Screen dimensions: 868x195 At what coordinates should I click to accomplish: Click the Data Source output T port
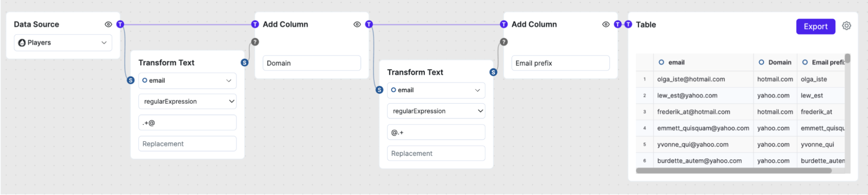[x=120, y=24]
